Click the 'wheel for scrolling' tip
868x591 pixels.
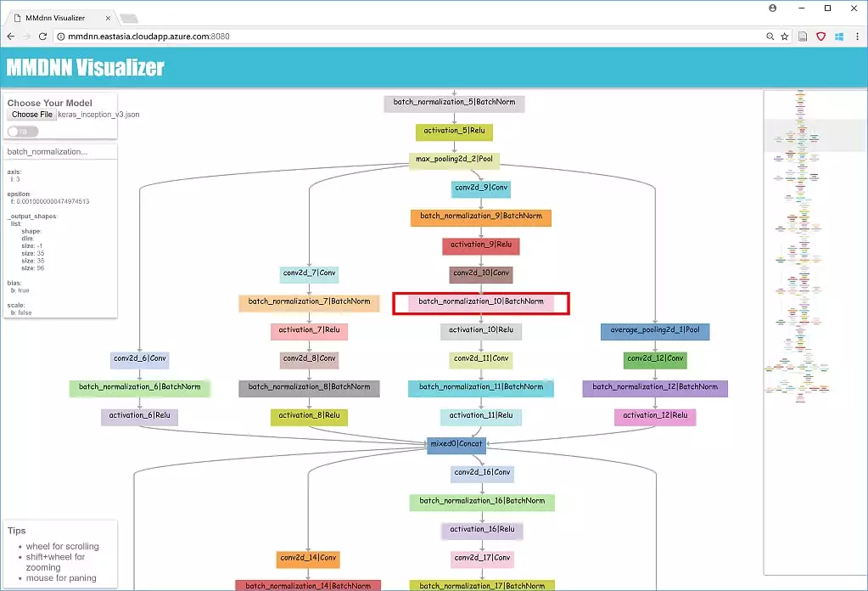[x=63, y=546]
